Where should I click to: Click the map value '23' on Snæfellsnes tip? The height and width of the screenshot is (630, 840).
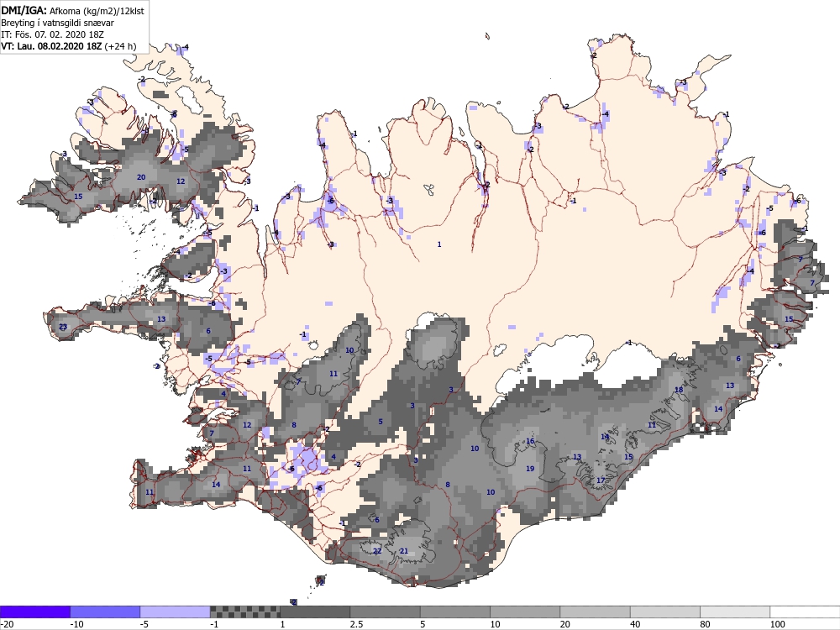click(63, 327)
